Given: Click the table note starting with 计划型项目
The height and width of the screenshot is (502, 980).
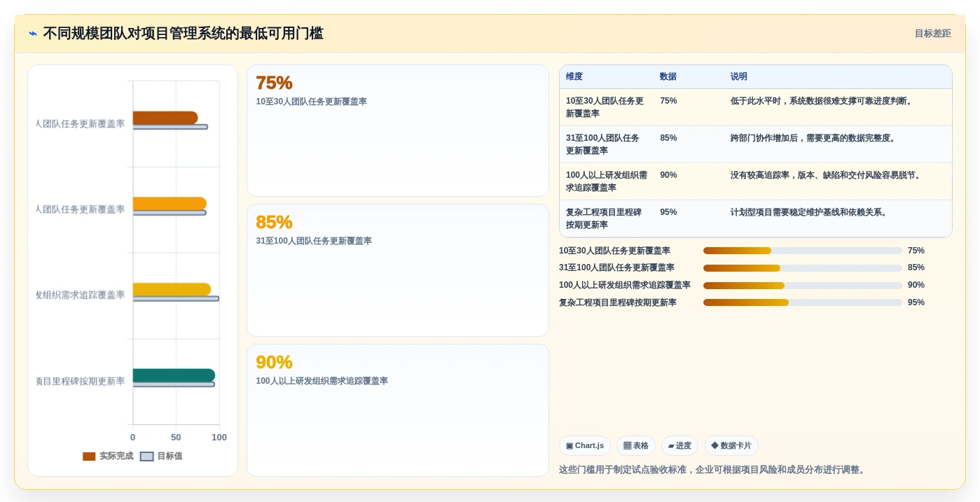Looking at the screenshot, I should 810,212.
